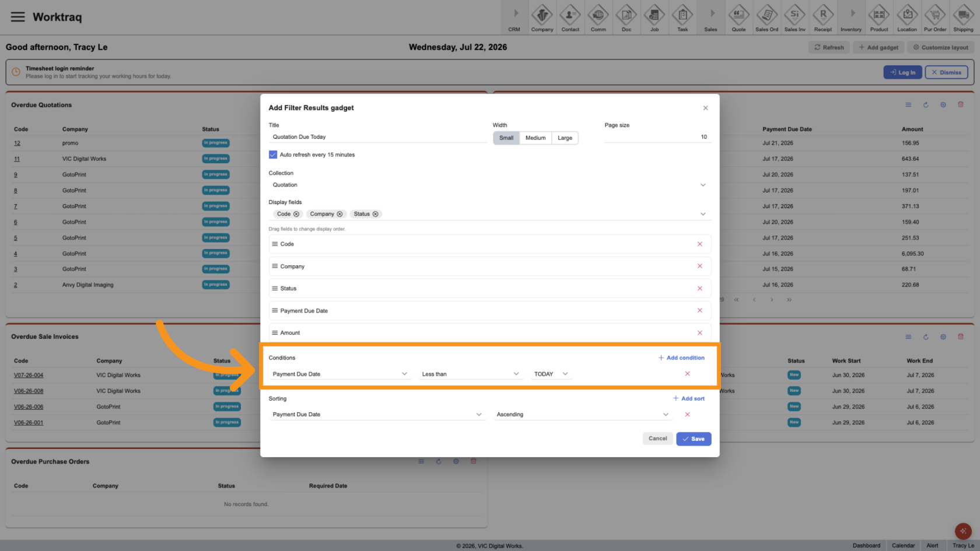Open the Task module icon
The width and height of the screenshot is (980, 551).
pyautogui.click(x=682, y=17)
